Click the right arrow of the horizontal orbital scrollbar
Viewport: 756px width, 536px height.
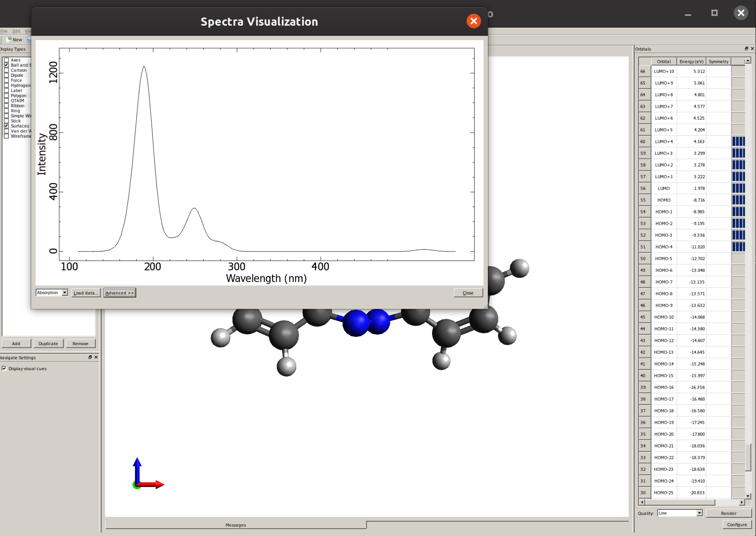(x=742, y=502)
